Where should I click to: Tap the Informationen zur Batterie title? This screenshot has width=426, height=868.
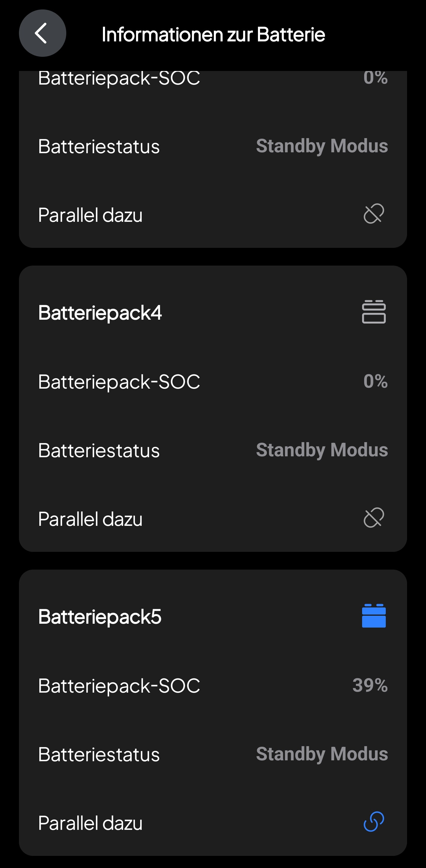click(x=213, y=34)
